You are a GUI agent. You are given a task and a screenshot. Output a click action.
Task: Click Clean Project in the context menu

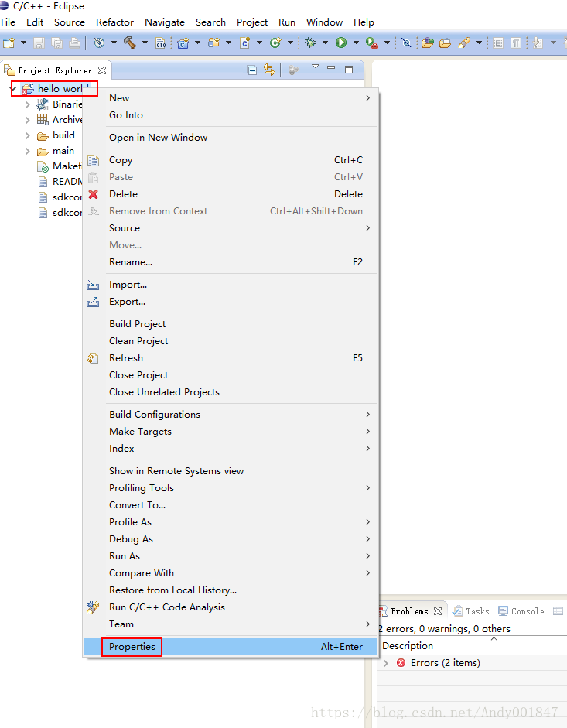point(231,340)
